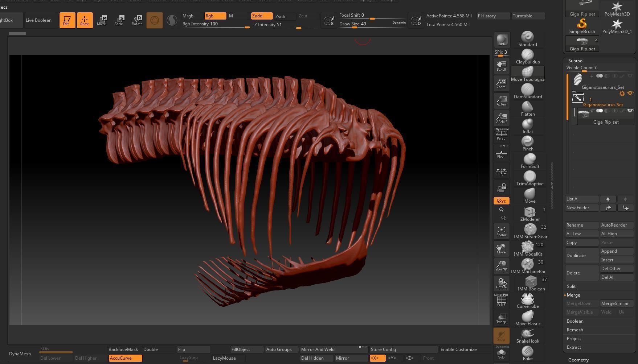Select the TrimAdaptive brush
The width and height of the screenshot is (638, 364).
[x=529, y=178]
